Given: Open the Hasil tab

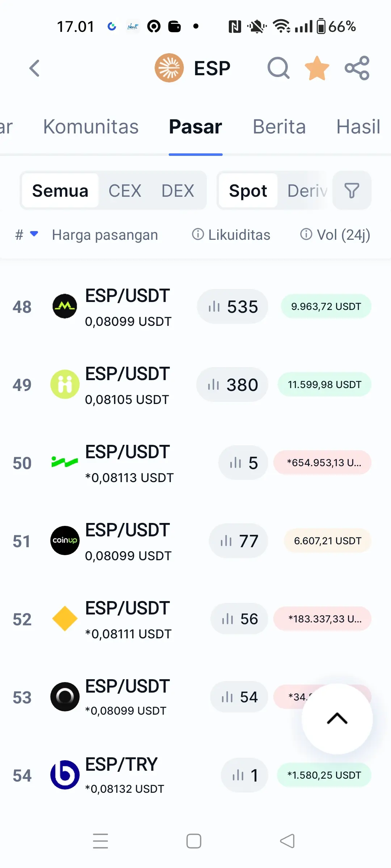Looking at the screenshot, I should coord(358,127).
